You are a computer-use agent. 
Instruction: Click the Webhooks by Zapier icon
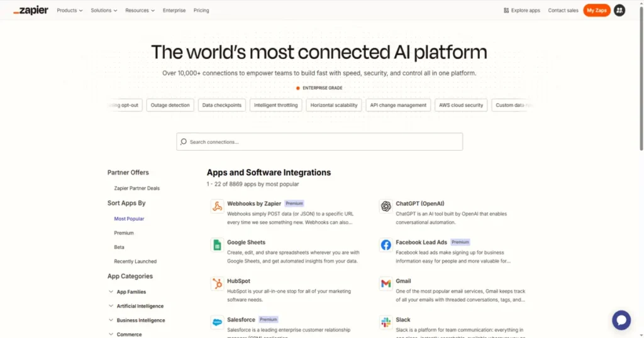[217, 206]
